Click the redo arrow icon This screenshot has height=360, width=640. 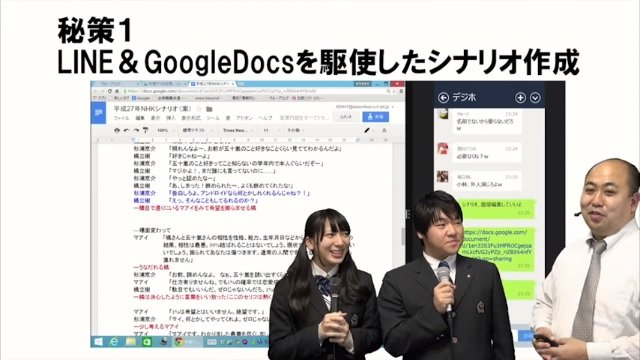[x=136, y=130]
